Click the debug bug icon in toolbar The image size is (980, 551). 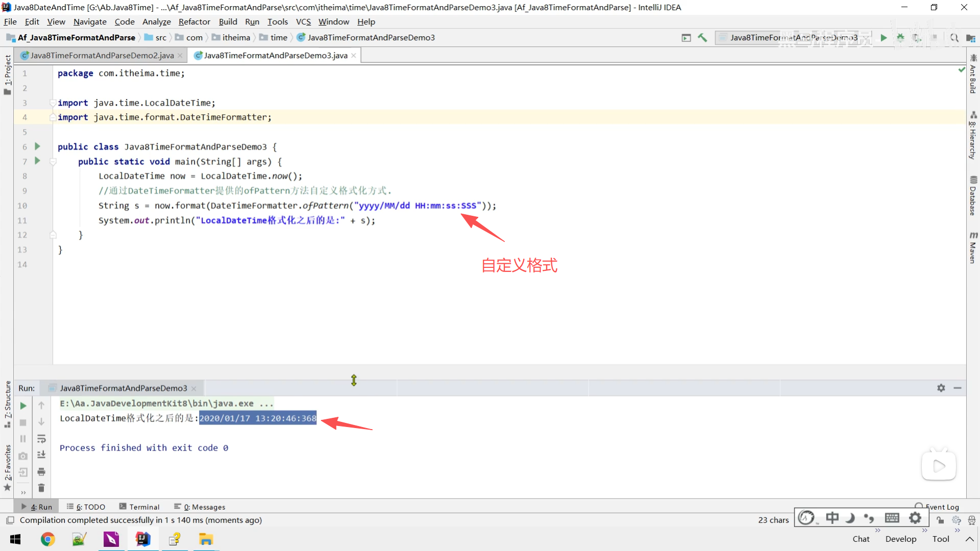point(900,38)
